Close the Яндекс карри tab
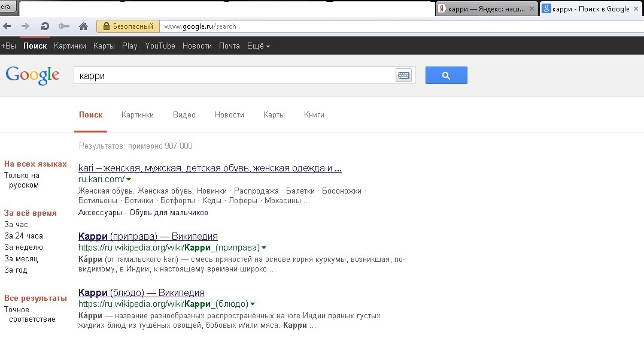Screen dimensions: 644x341 (x=531, y=8)
